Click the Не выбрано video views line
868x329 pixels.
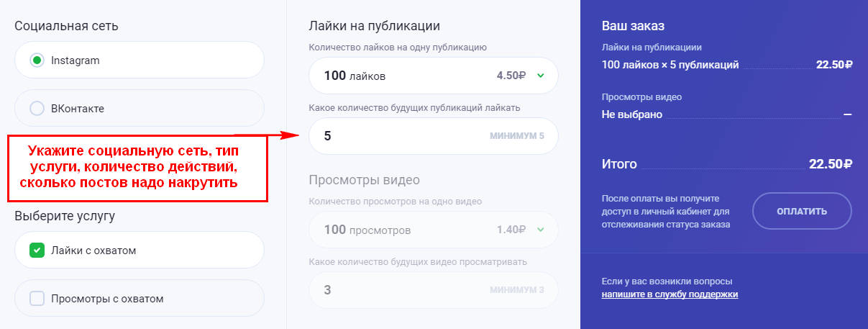[x=631, y=114]
